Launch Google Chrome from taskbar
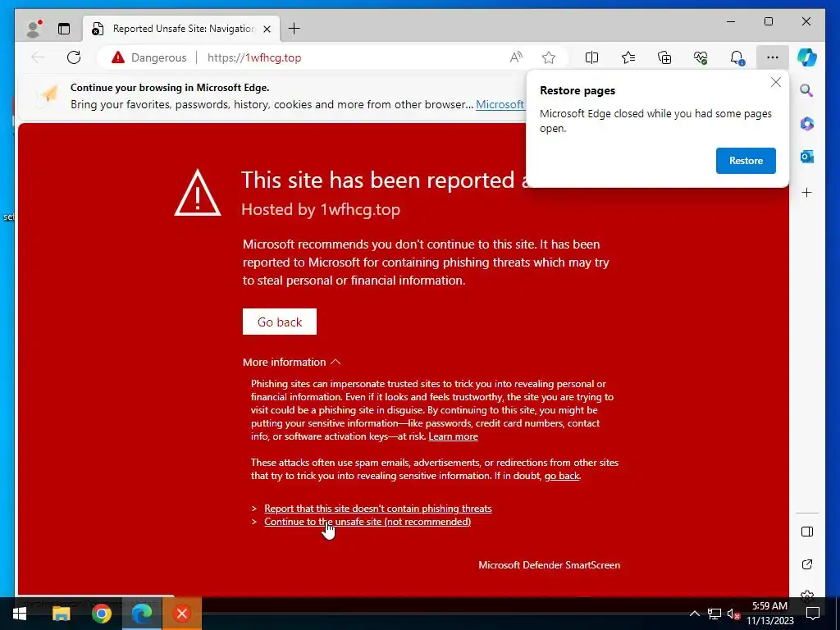This screenshot has width=840, height=630. 101,614
